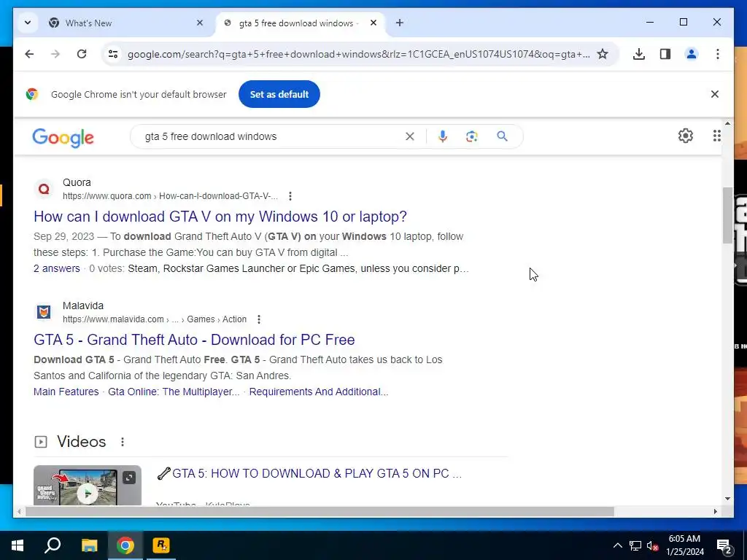Start voice search with microphone icon
The width and height of the screenshot is (747, 560).
point(443,136)
